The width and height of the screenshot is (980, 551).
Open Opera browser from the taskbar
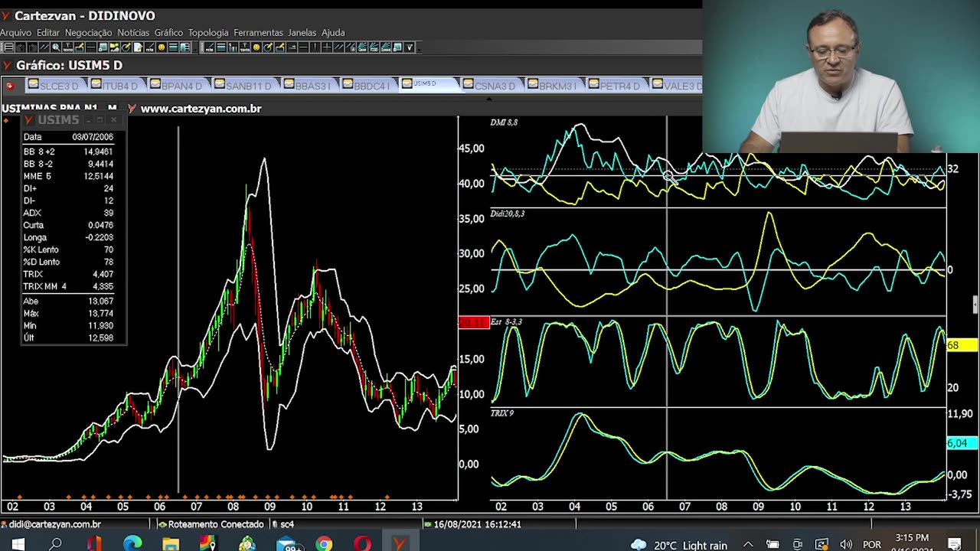click(362, 544)
